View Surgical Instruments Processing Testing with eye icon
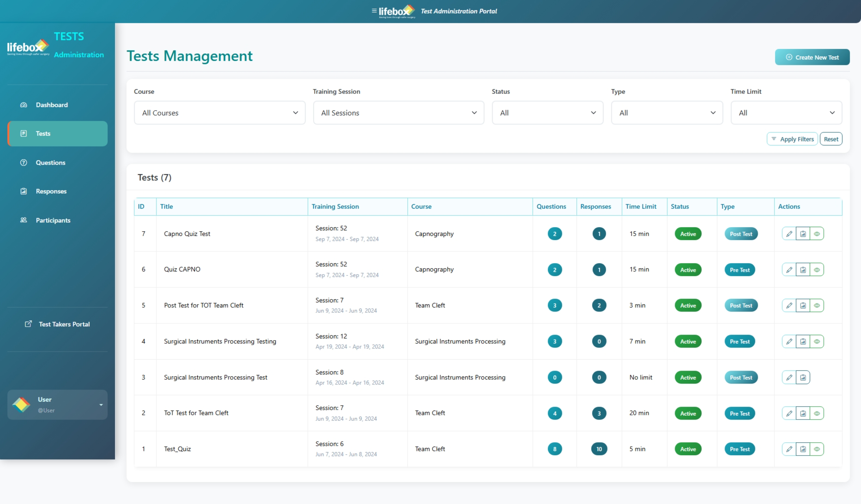This screenshot has width=861, height=504. [x=817, y=341]
